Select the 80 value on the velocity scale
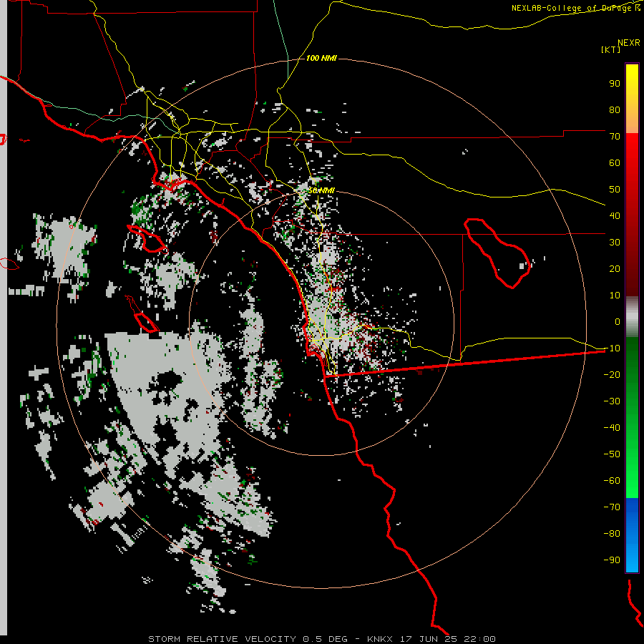644x644 pixels. coord(615,109)
